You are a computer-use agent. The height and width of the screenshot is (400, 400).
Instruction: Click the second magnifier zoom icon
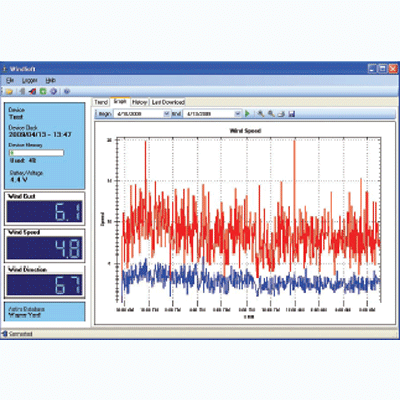pyautogui.click(x=271, y=114)
